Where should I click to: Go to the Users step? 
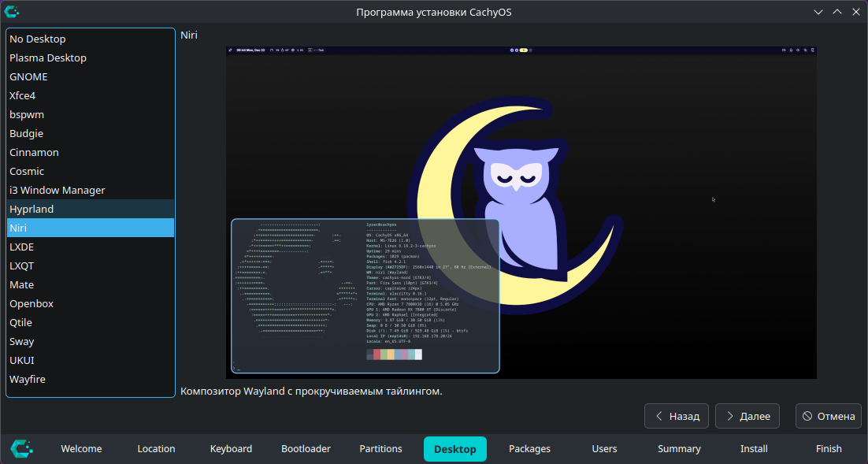tap(604, 448)
